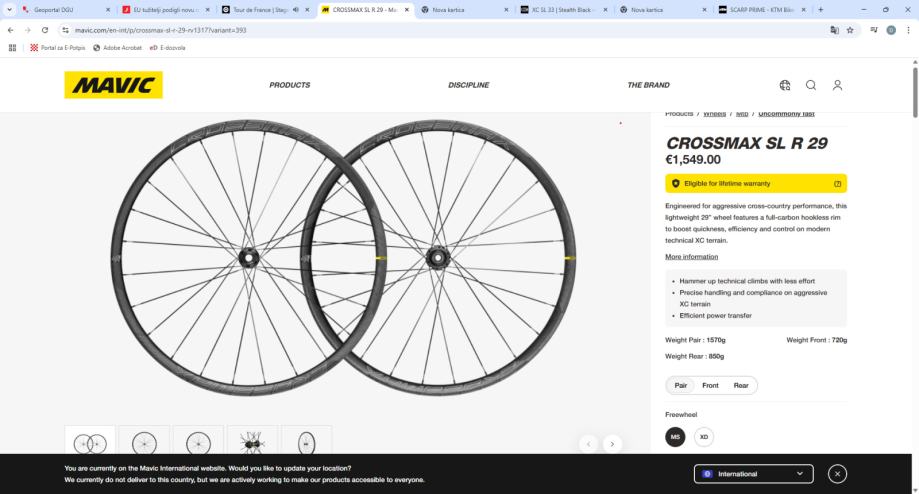Open the site search icon
This screenshot has height=494, width=919.
(811, 85)
